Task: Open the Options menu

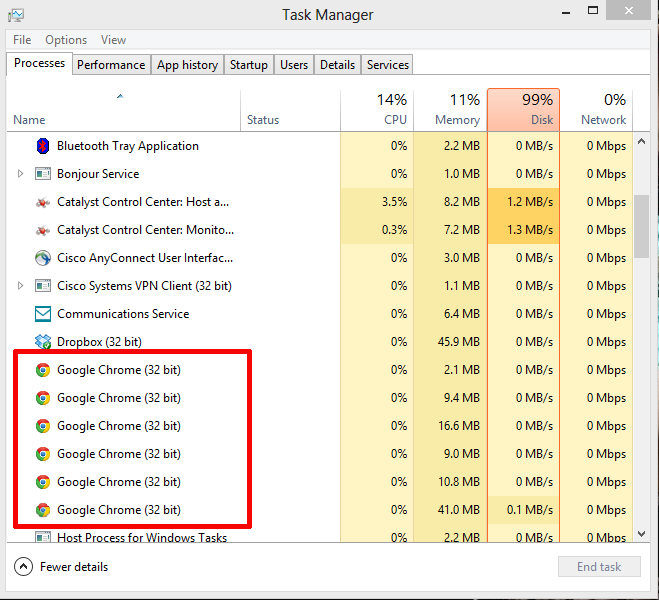Action: (66, 40)
